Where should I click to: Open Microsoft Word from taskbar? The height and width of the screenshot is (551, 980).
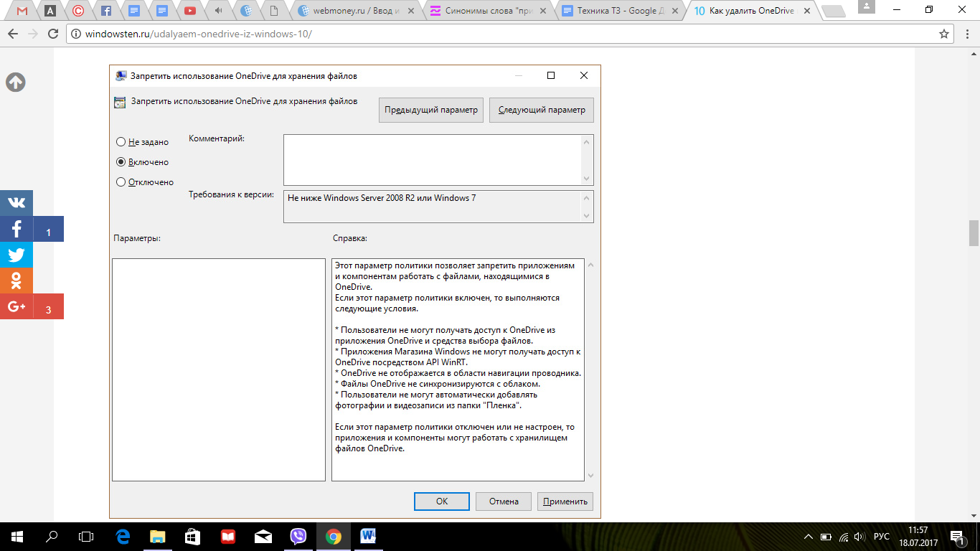369,536
